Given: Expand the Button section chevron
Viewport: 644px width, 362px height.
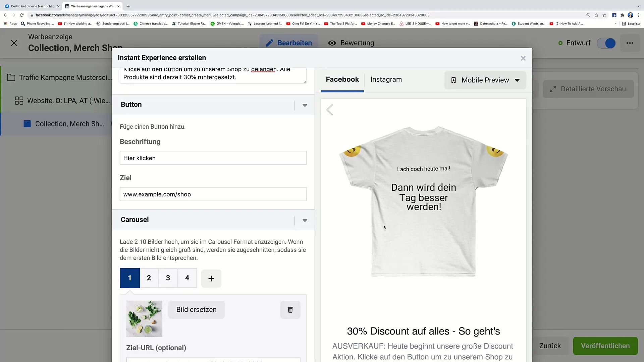Looking at the screenshot, I should point(305,105).
